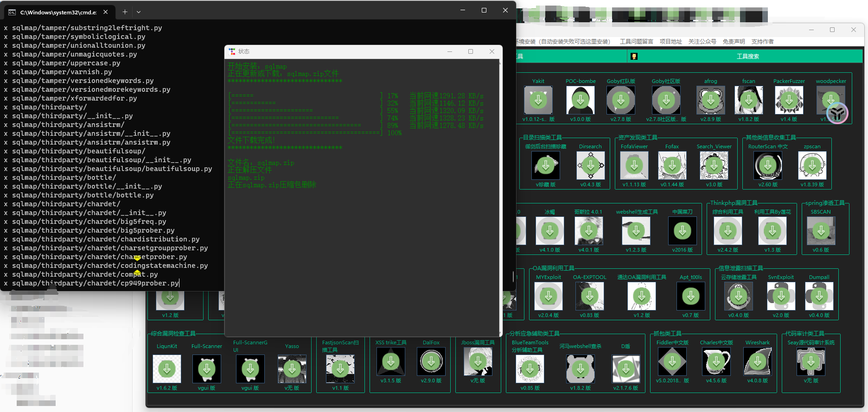Image resolution: width=868 pixels, height=412 pixels.
Task: Download 河马webshell查杀
Action: [581, 369]
